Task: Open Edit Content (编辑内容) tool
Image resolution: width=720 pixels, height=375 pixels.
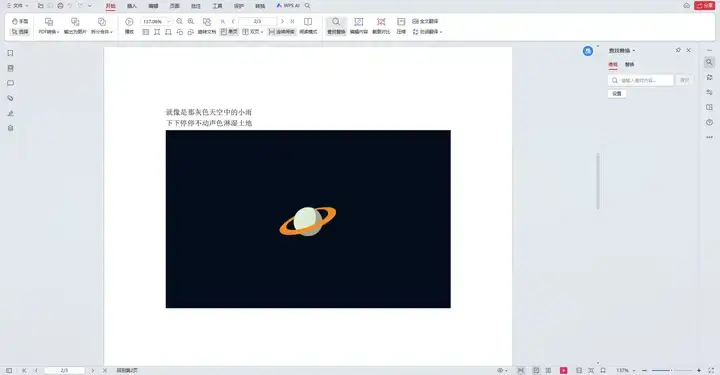Action: click(359, 26)
